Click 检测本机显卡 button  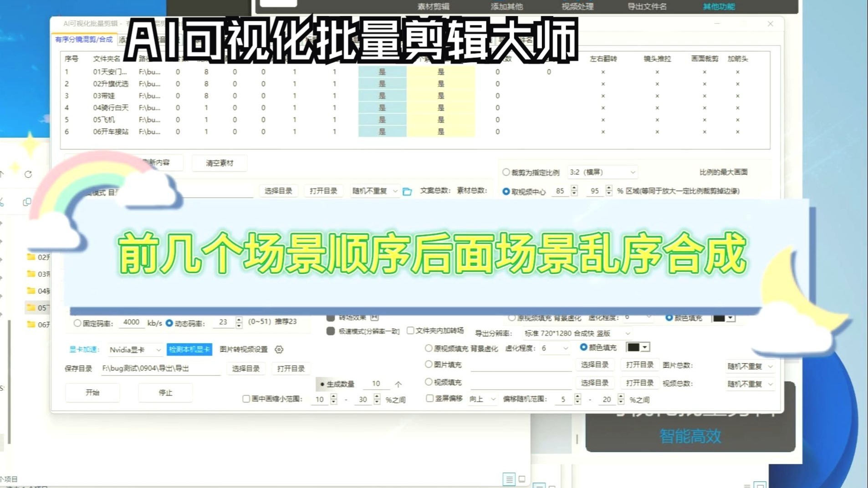189,350
